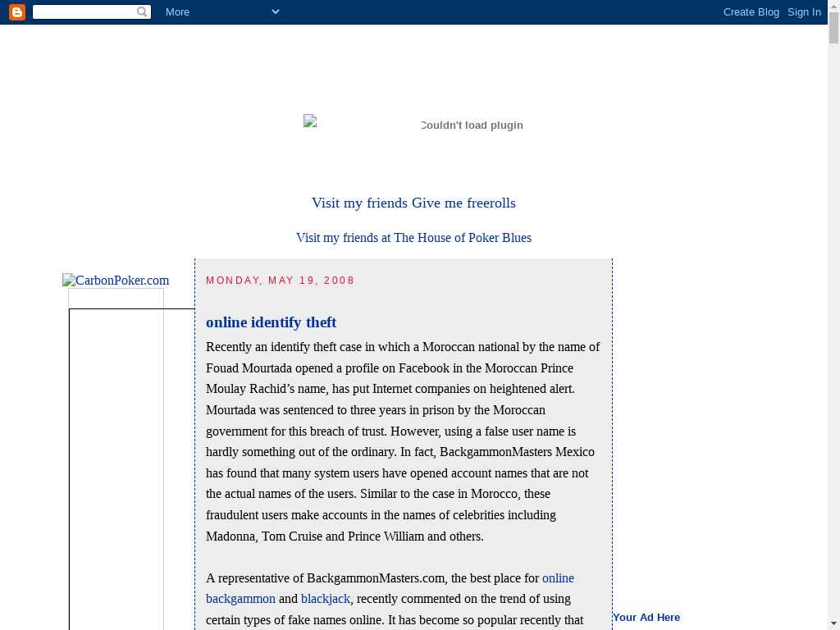
Task: Click the Your Ad Here link
Action: 646,617
